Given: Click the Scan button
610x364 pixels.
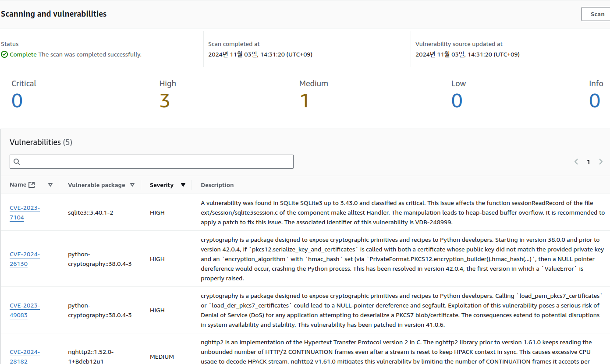Looking at the screenshot, I should (597, 14).
